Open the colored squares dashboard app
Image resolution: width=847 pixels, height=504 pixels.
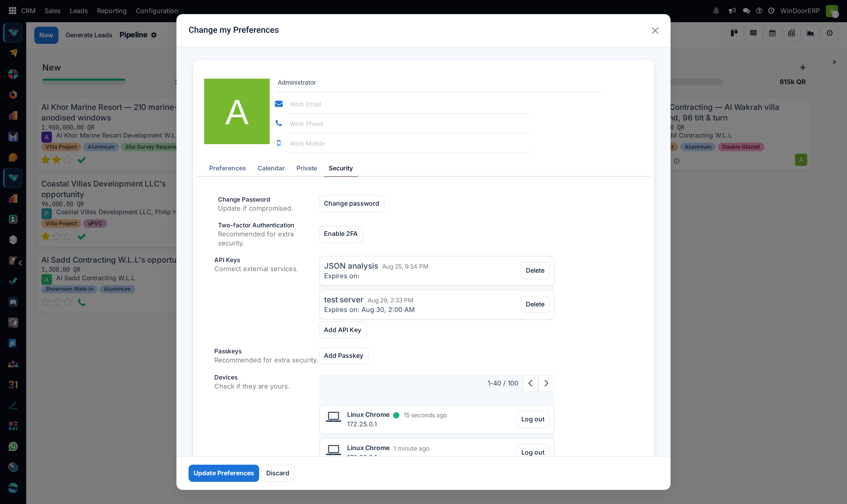tap(13, 426)
